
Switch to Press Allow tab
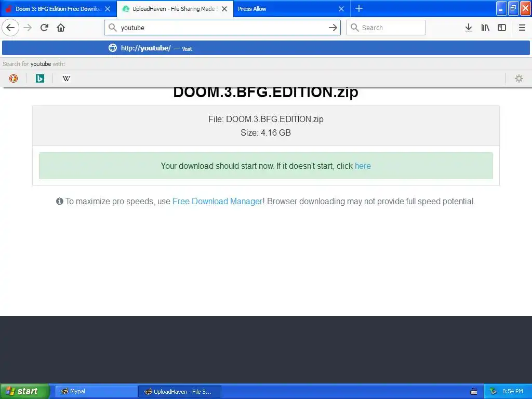pos(292,9)
